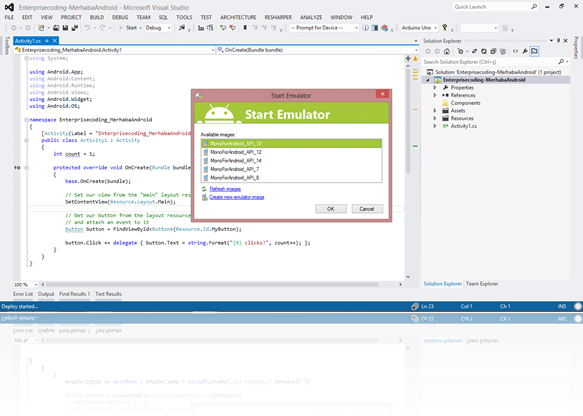Click the Save All toolbar icon
583x416 pixels.
click(x=75, y=28)
